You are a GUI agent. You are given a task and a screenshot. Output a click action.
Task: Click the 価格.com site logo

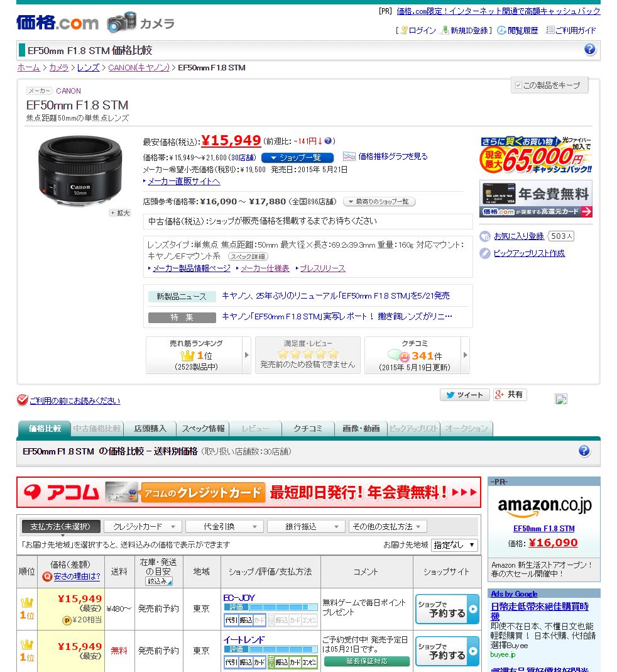click(x=57, y=22)
